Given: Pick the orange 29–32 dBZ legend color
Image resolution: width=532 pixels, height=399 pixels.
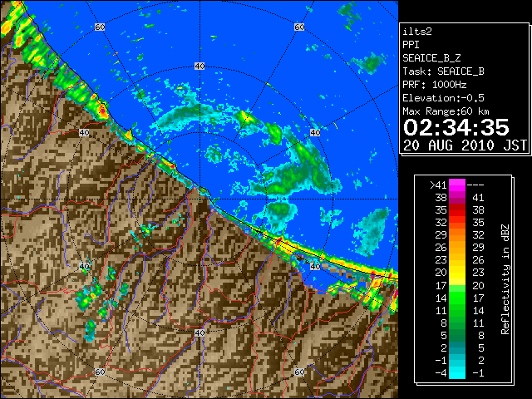Looking at the screenshot, I should click(x=457, y=234).
